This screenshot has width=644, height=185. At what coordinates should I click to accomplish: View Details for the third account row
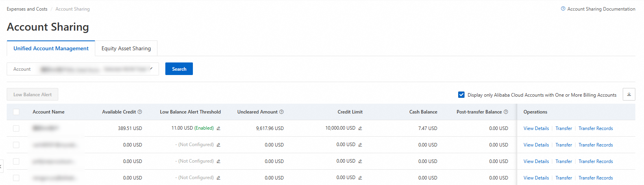pyautogui.click(x=536, y=161)
